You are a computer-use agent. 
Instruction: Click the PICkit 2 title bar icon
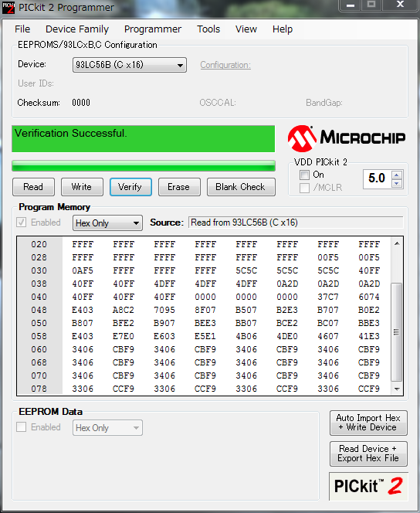[x=8, y=7]
